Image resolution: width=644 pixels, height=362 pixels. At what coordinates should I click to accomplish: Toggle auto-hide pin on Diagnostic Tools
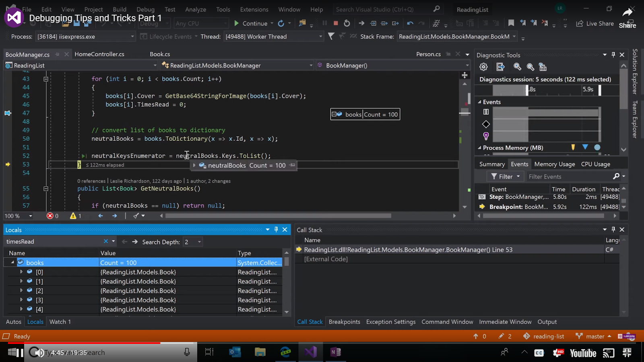point(613,55)
